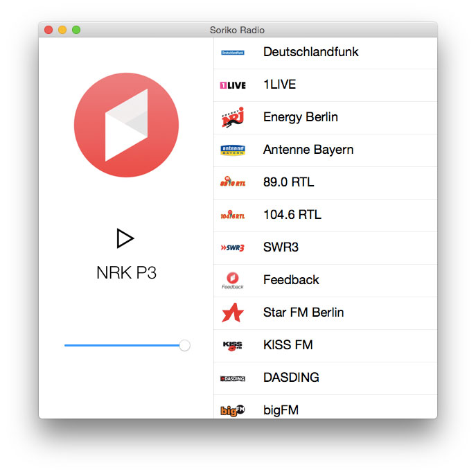Click the large red NRK P3 artwork

126,125
